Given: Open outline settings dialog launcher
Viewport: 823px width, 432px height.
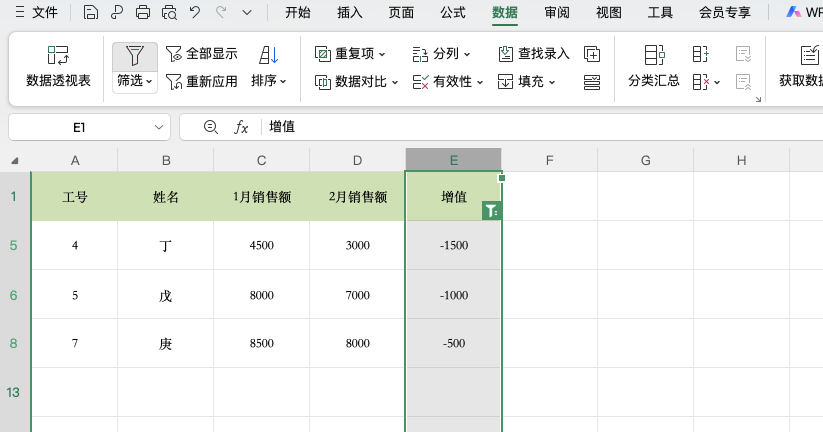Looking at the screenshot, I should click(758, 99).
